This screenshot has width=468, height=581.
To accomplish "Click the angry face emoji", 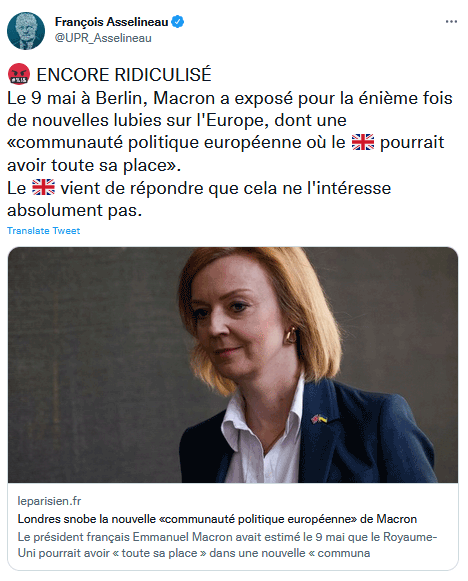I will click(19, 74).
